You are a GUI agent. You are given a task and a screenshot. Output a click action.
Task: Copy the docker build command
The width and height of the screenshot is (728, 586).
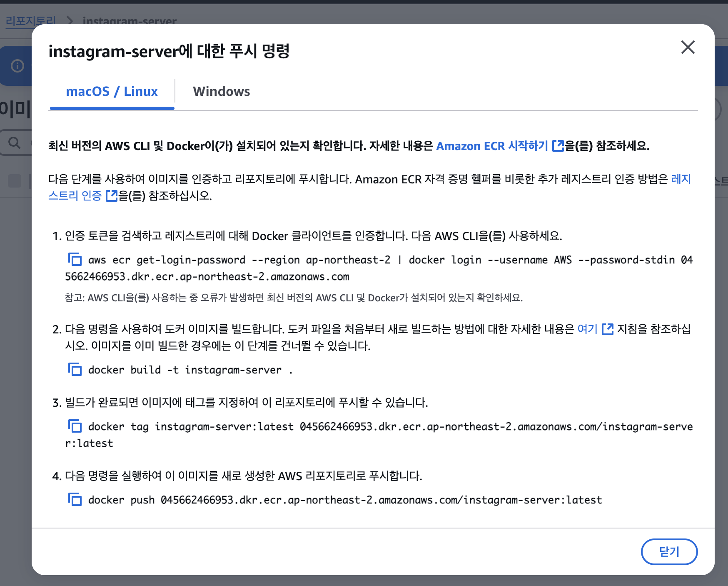coord(75,369)
